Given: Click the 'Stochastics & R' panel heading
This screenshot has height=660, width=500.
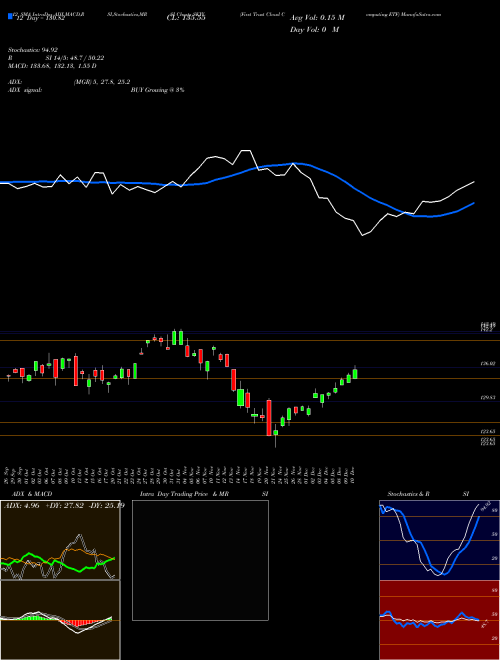Looking at the screenshot, I should coord(409,494).
